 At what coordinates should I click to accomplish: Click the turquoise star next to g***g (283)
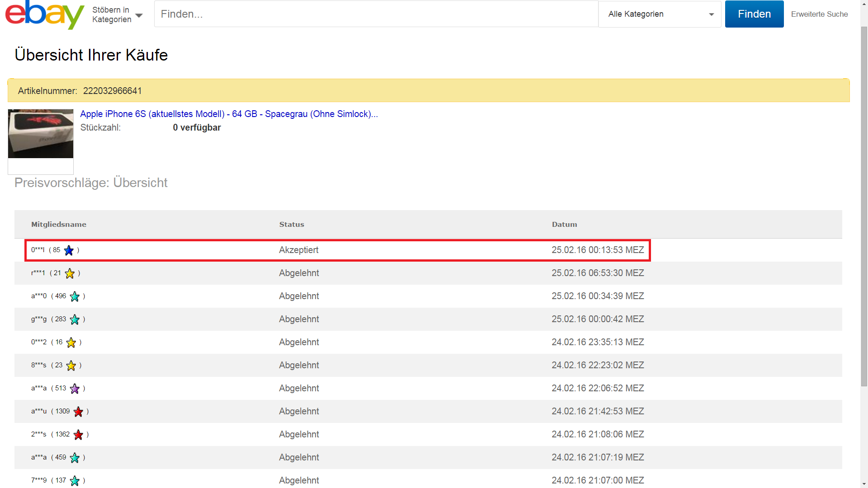point(75,319)
